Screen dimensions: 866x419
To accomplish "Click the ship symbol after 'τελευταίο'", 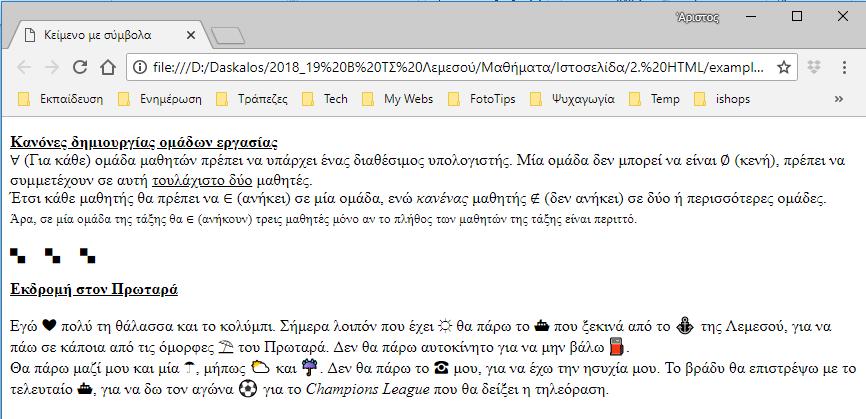I will 85,390.
